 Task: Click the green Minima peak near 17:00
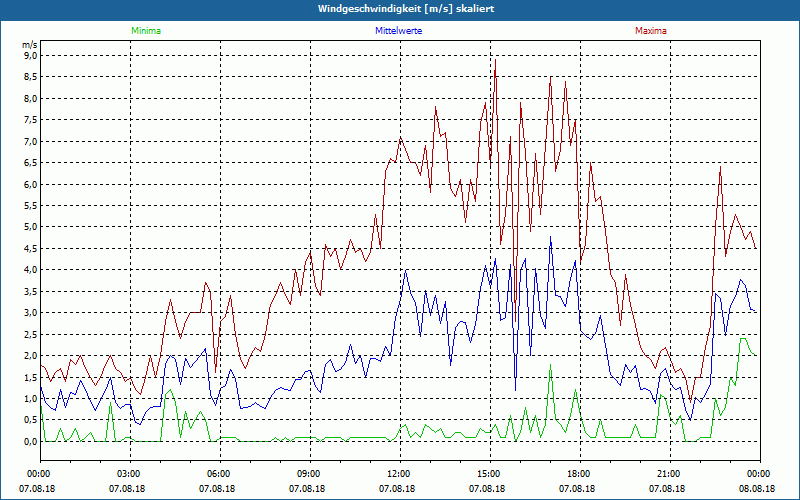point(551,365)
